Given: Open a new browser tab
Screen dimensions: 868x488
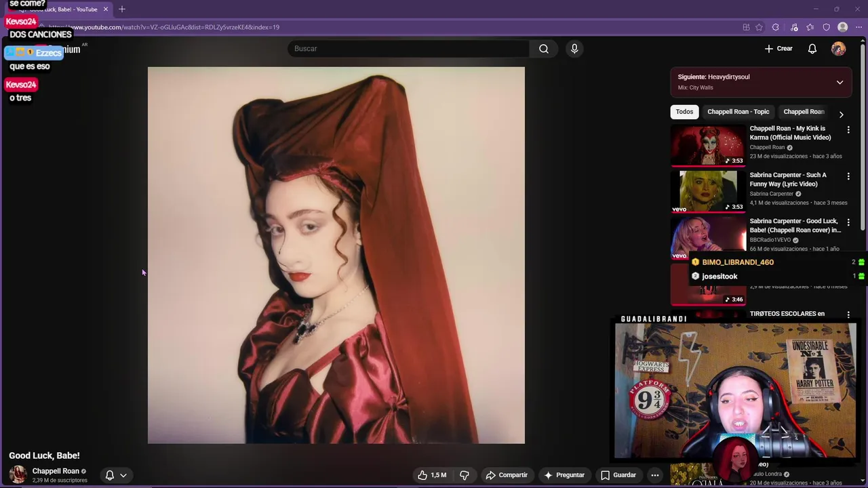Looking at the screenshot, I should pyautogui.click(x=122, y=9).
